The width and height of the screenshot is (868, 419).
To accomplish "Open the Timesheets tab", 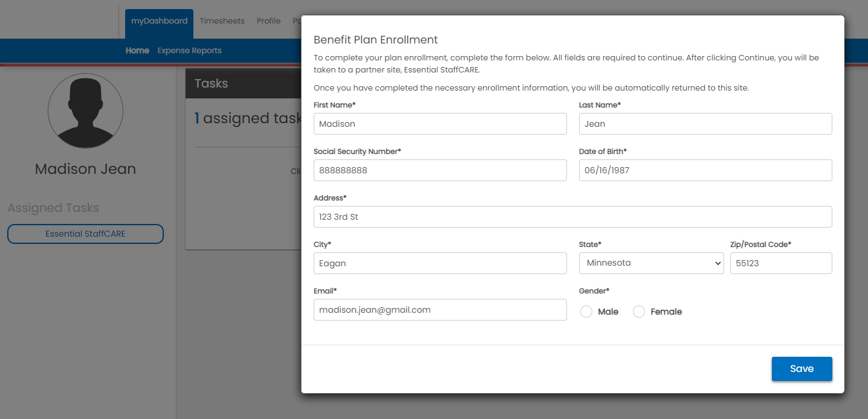I will [222, 21].
